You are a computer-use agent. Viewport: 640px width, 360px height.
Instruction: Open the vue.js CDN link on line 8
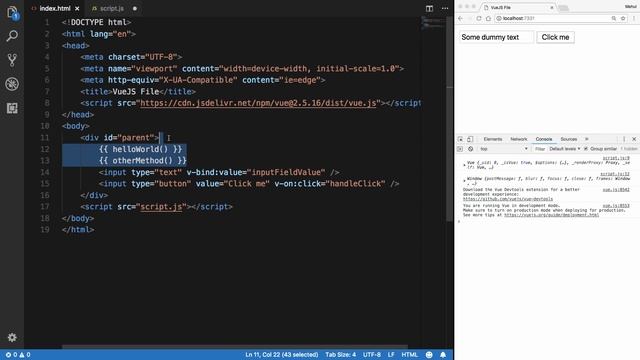pyautogui.click(x=258, y=103)
